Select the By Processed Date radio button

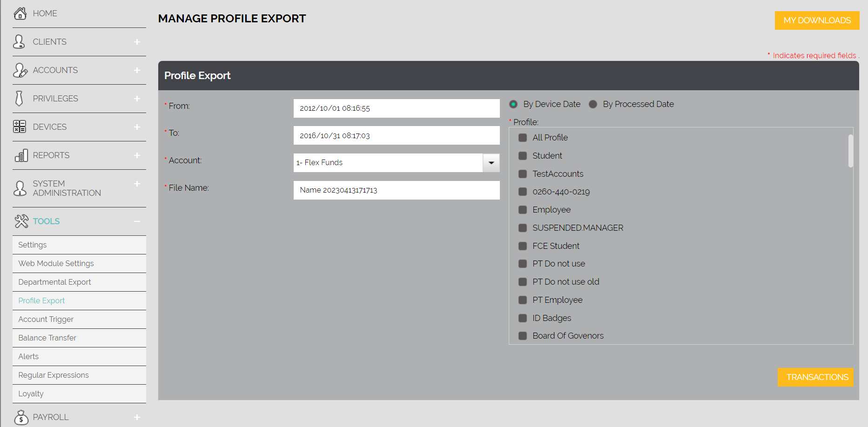click(593, 104)
